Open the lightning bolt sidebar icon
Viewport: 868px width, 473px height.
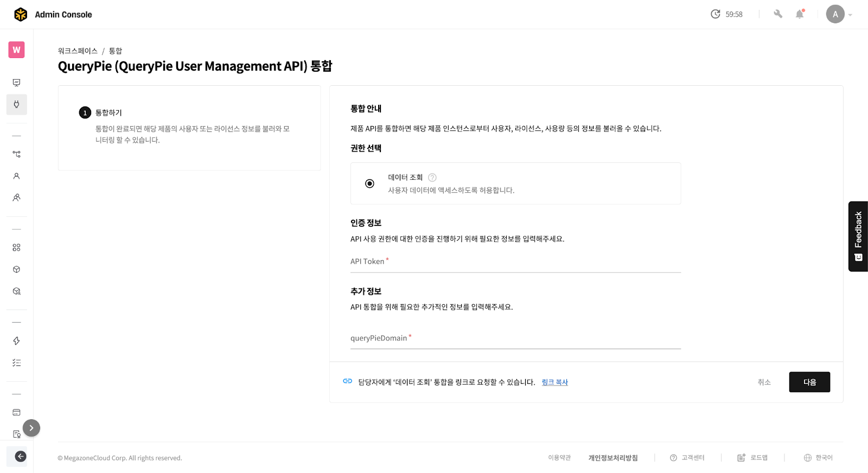17,341
